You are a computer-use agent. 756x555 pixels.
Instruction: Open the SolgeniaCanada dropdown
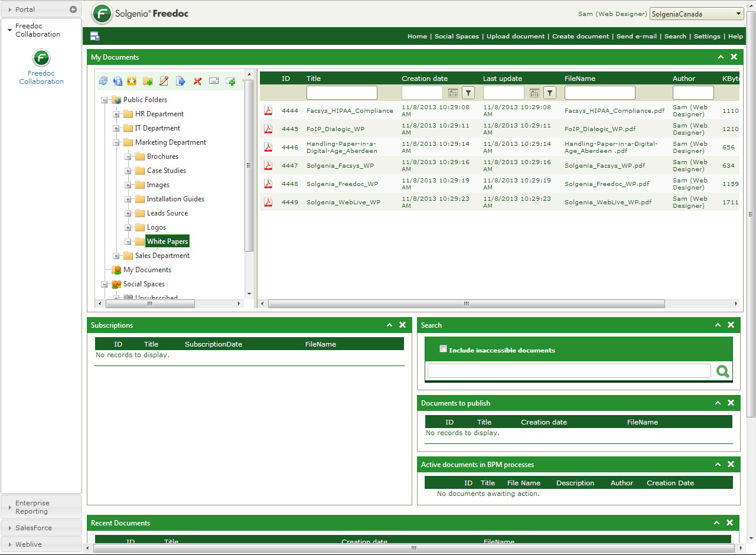coord(696,14)
